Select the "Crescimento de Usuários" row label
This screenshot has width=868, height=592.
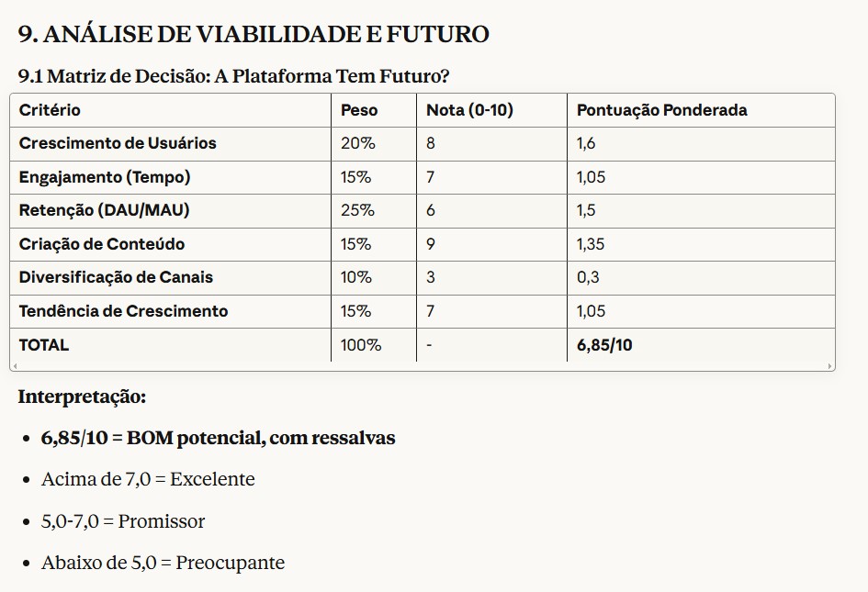118,143
